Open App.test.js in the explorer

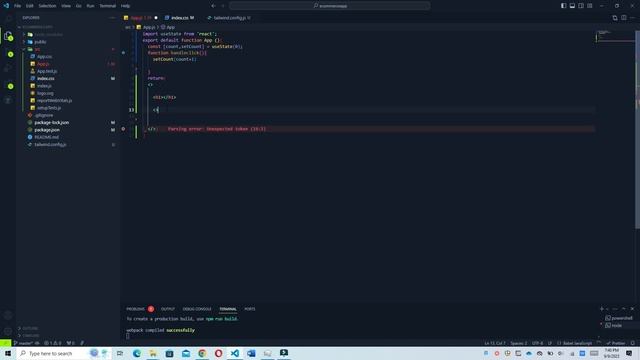[47, 71]
